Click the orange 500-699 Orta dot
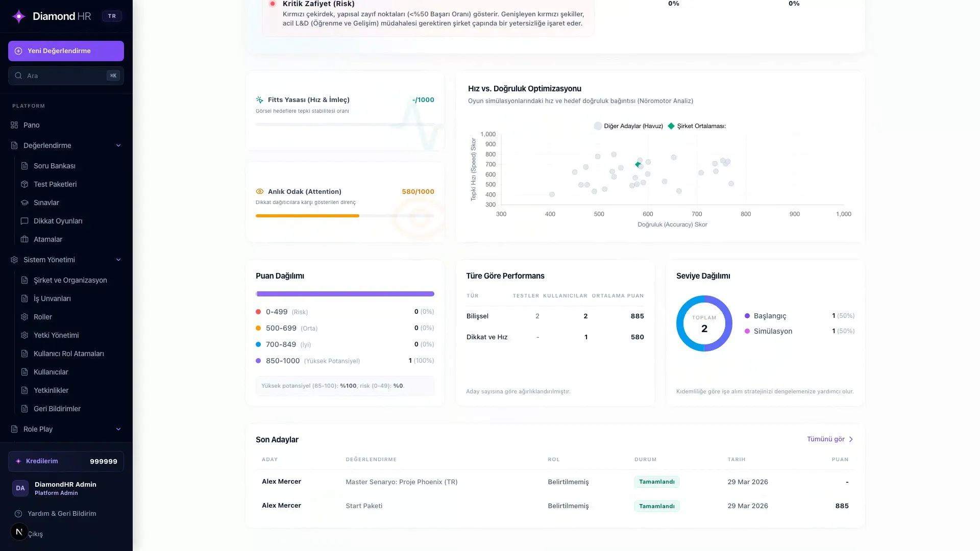Image resolution: width=980 pixels, height=551 pixels. click(x=258, y=328)
